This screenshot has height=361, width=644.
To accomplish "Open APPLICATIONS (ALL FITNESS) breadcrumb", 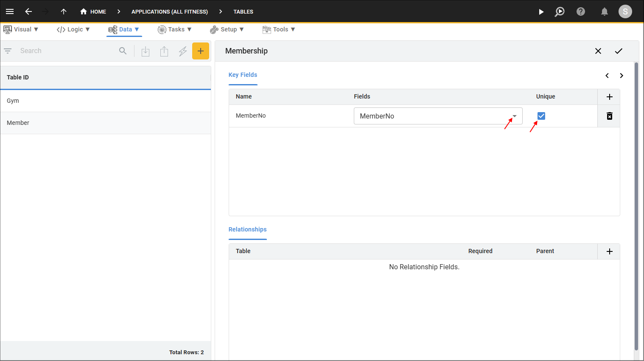I will click(170, 11).
